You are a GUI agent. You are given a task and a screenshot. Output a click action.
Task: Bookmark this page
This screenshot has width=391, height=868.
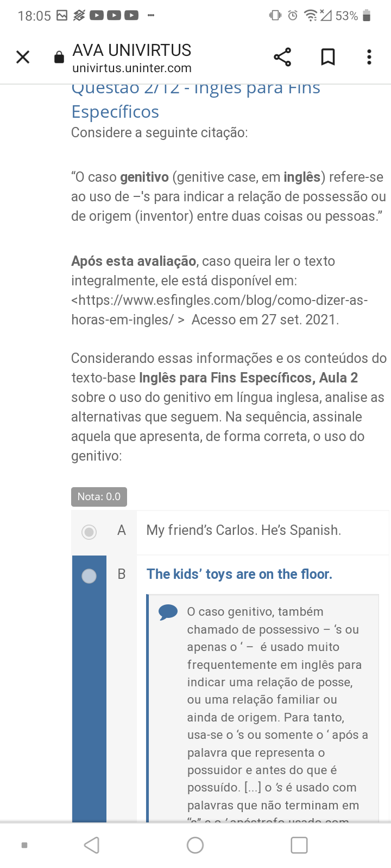[x=328, y=57]
